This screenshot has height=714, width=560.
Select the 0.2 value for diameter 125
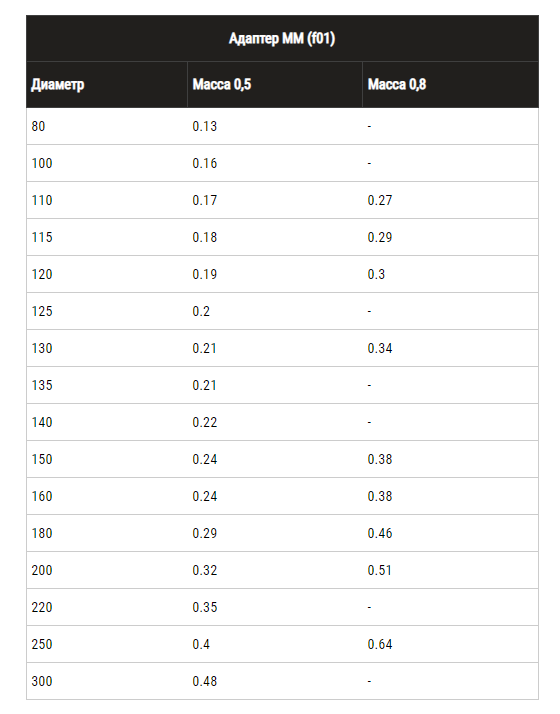point(201,311)
